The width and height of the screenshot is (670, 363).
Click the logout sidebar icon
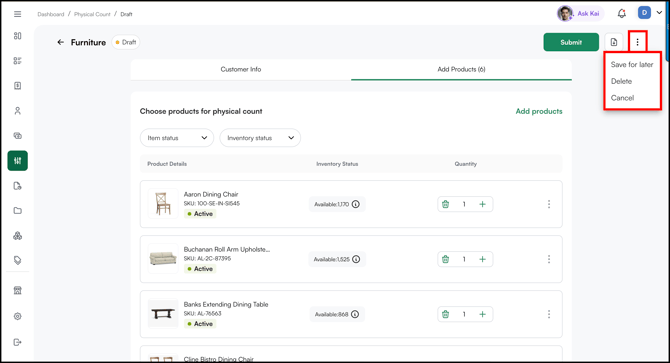point(18,342)
